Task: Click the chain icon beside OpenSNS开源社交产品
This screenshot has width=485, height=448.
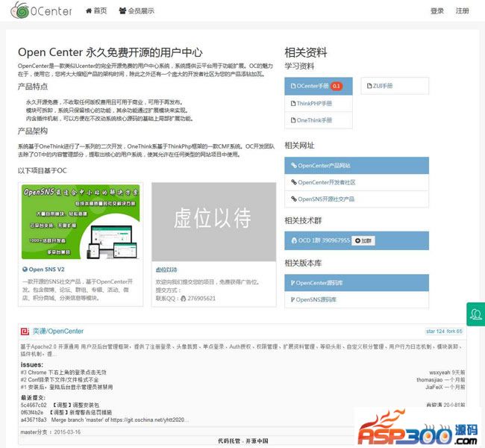Action: tap(294, 199)
